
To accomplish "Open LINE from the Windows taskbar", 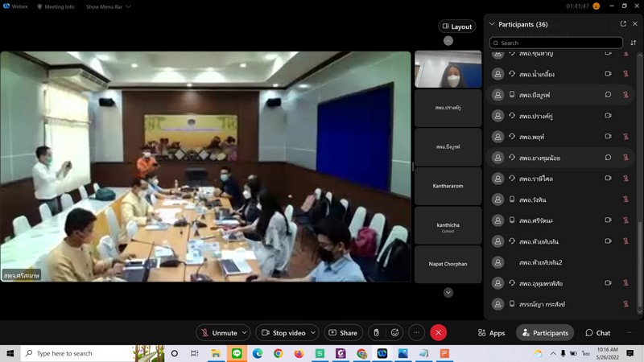I will point(237,353).
